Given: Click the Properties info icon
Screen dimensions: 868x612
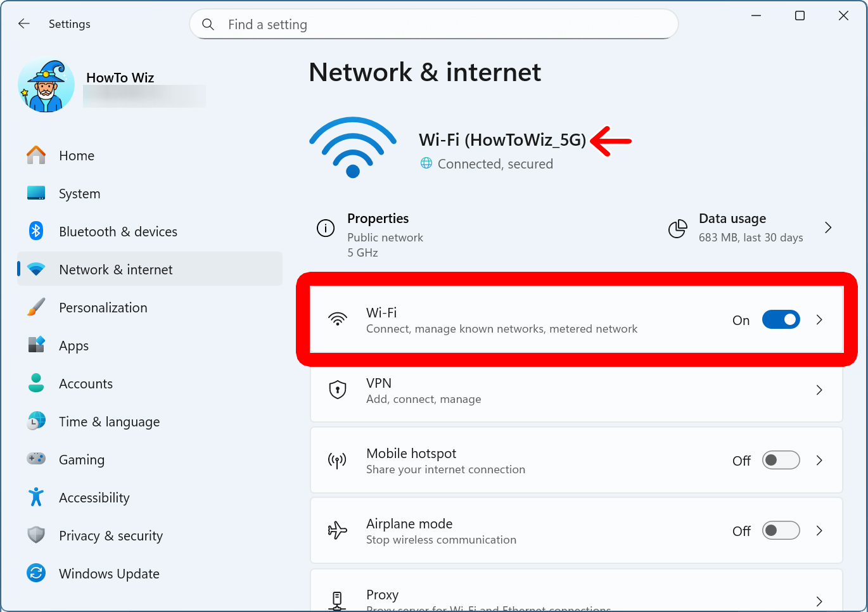Looking at the screenshot, I should [x=326, y=228].
